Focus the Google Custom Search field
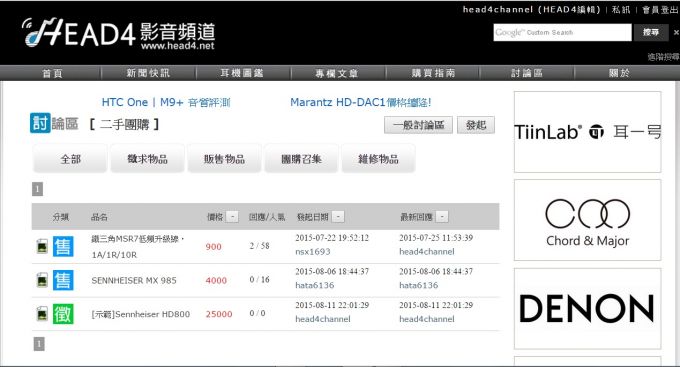This screenshot has height=367, width=680. [562, 33]
